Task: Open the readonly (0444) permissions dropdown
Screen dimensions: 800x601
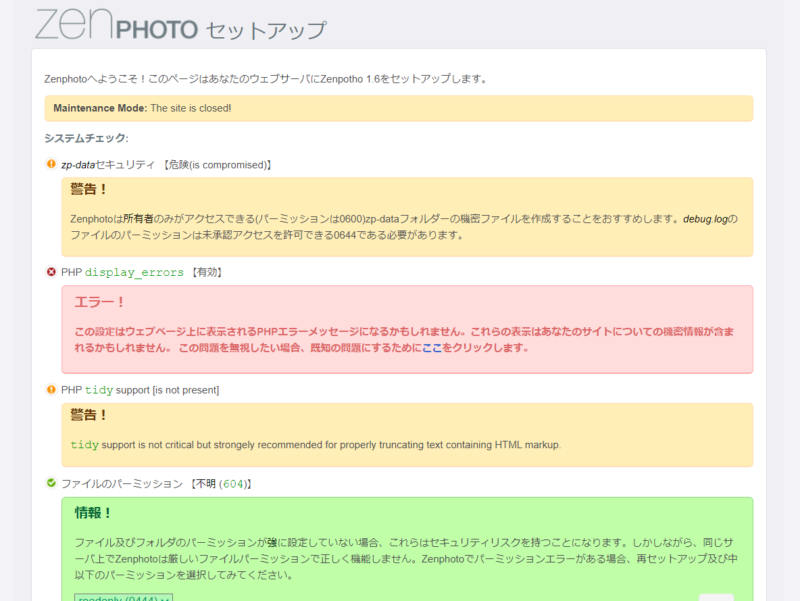Action: pos(123,597)
